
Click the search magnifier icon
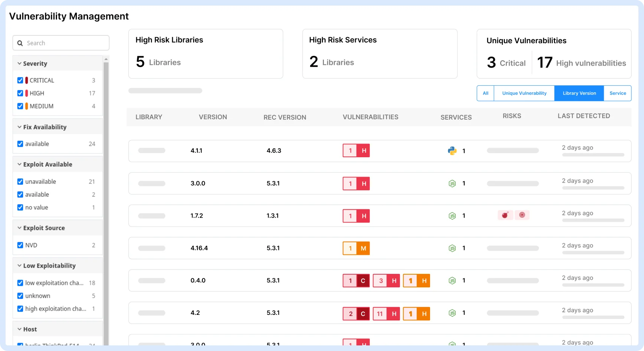point(20,43)
